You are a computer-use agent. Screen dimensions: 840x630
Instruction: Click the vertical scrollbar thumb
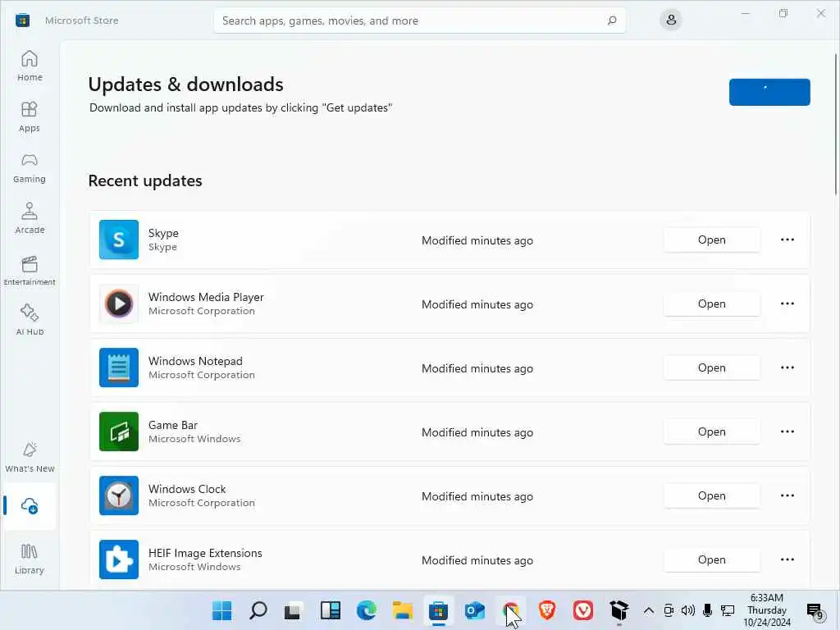point(836,125)
